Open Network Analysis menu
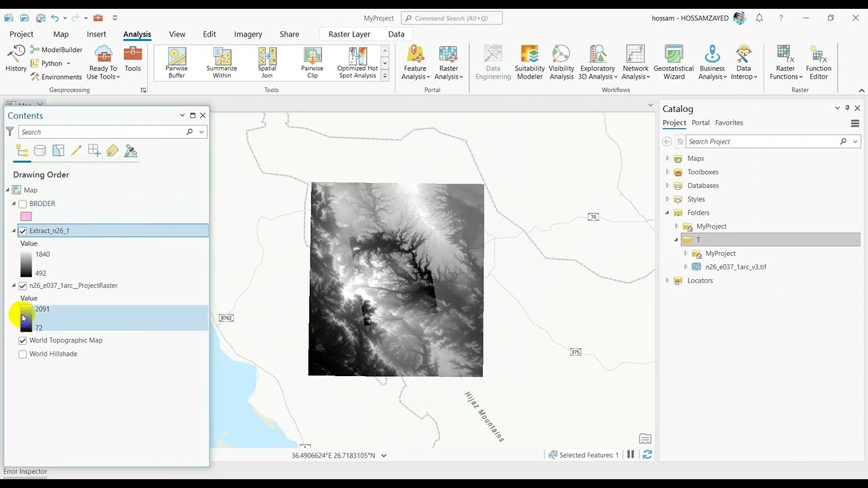 (x=635, y=62)
